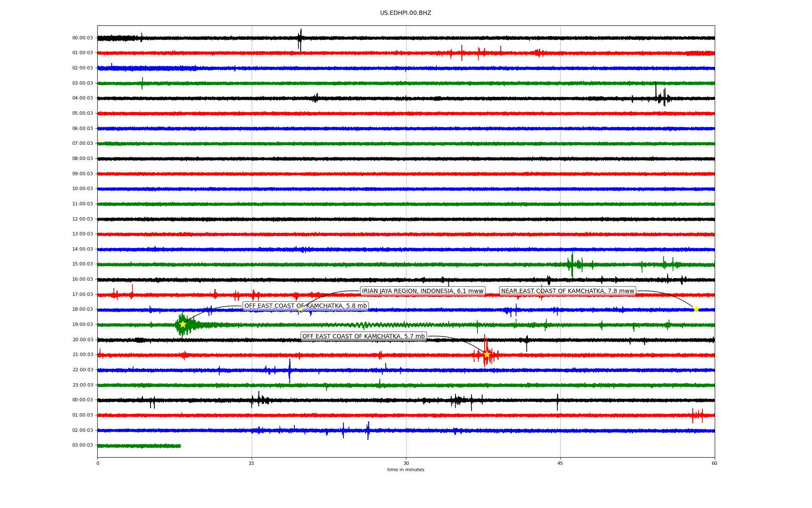Viewport: 812px width, 508px height.
Task: Click the OFF EAST COAST OF KAMCHATKA 5.8 label
Action: (x=305, y=306)
